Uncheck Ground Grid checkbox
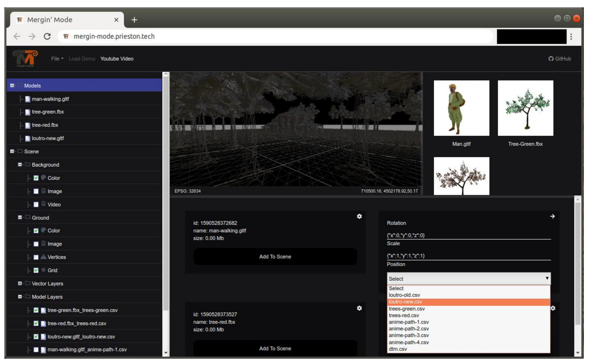Viewport: 589px width, 364px height. click(36, 270)
